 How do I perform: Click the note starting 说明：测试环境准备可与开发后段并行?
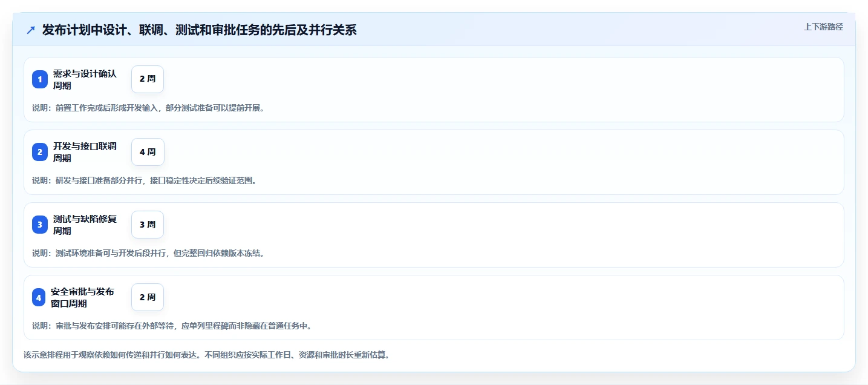pyautogui.click(x=148, y=253)
